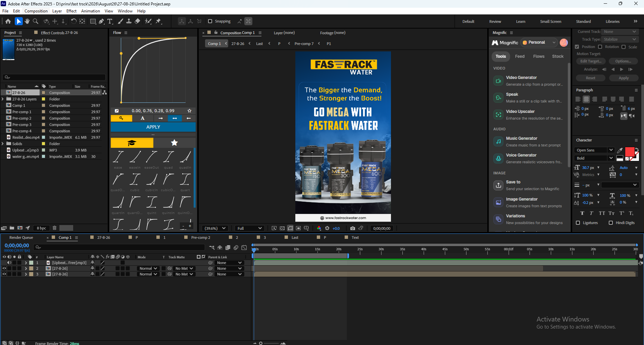Go to the Home screen icon
This screenshot has height=345, width=644.
[x=8, y=21]
